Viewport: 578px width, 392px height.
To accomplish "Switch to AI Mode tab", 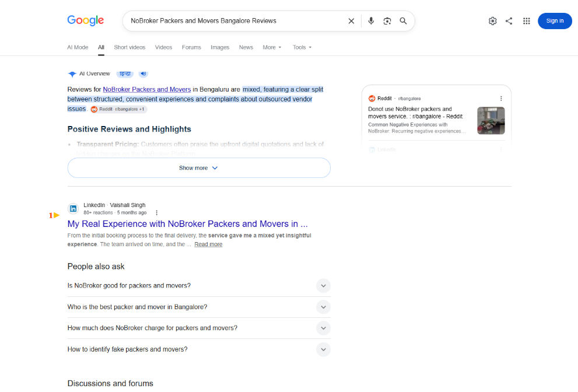I will (x=78, y=47).
